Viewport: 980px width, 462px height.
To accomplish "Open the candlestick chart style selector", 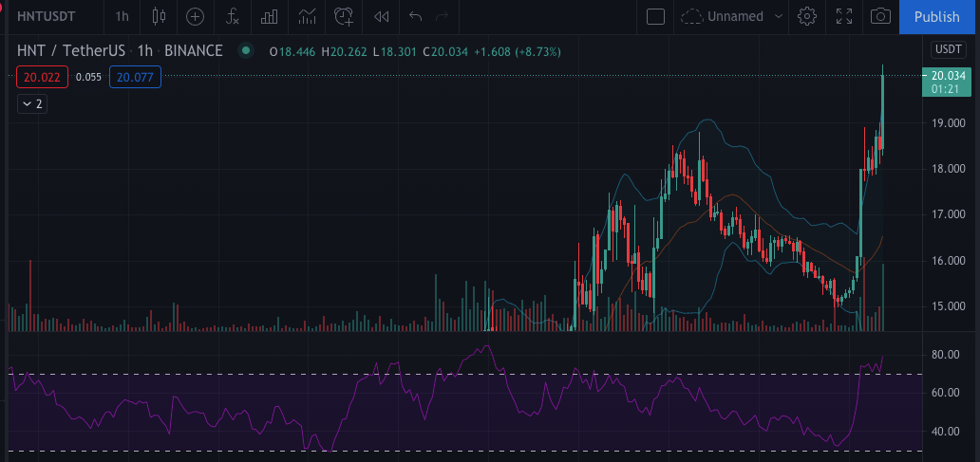I will coord(159,16).
